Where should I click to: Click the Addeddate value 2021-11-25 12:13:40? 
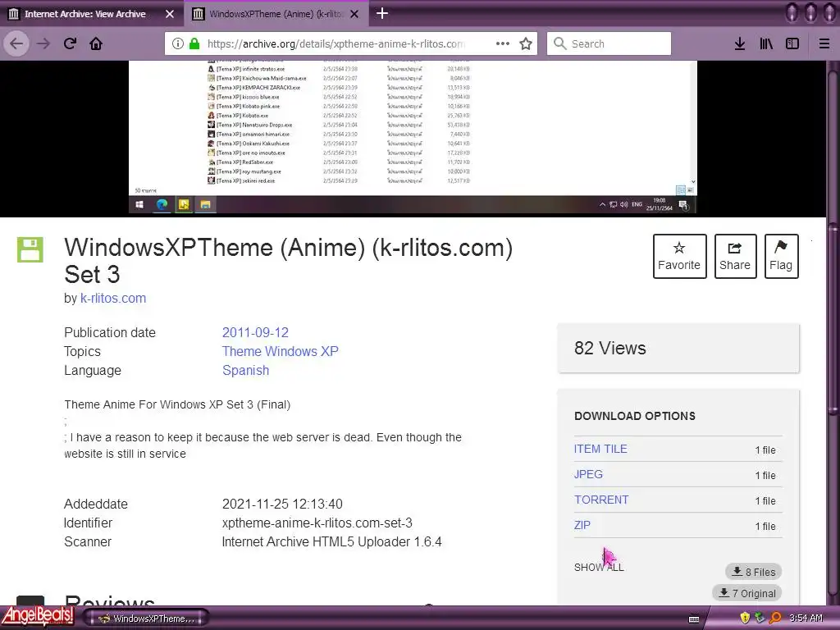[282, 504]
